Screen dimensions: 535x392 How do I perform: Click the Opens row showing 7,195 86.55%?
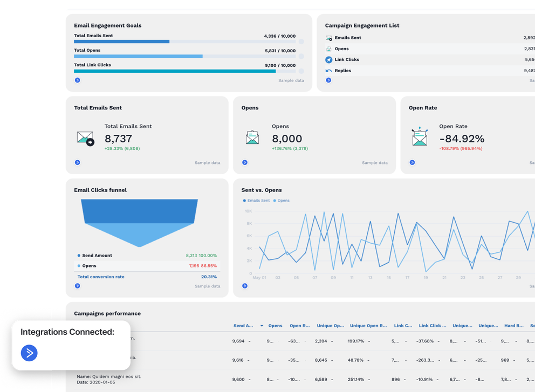click(x=147, y=266)
